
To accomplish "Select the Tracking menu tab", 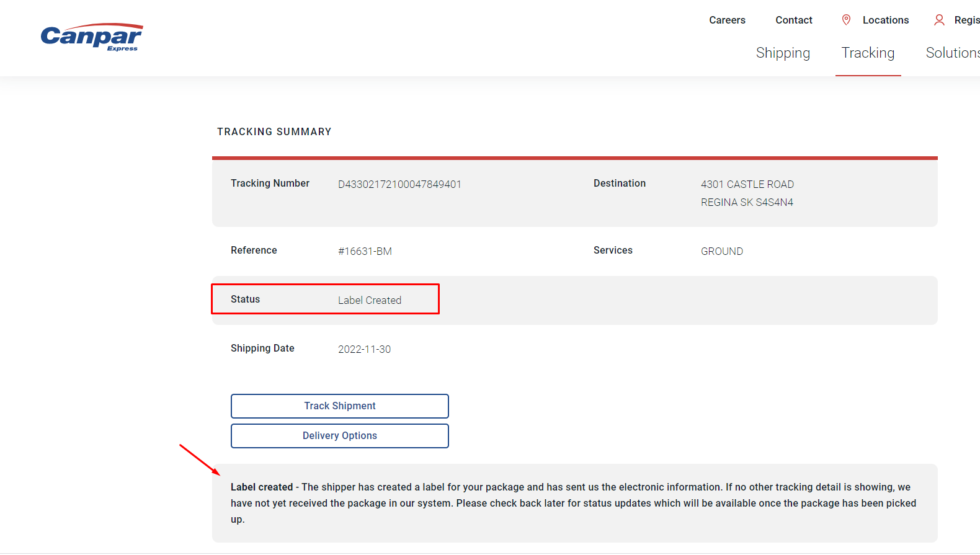I will 868,53.
